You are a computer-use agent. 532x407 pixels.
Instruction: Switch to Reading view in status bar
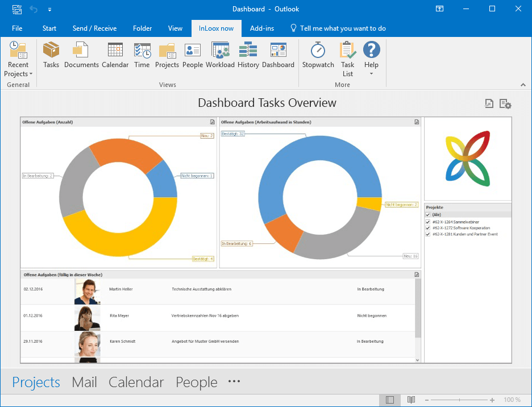tap(411, 400)
